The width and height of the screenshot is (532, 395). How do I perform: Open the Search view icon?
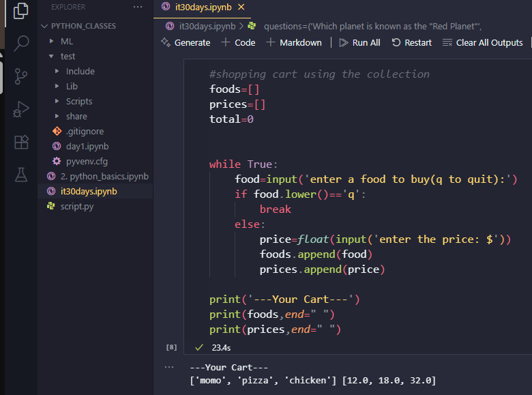[x=21, y=44]
